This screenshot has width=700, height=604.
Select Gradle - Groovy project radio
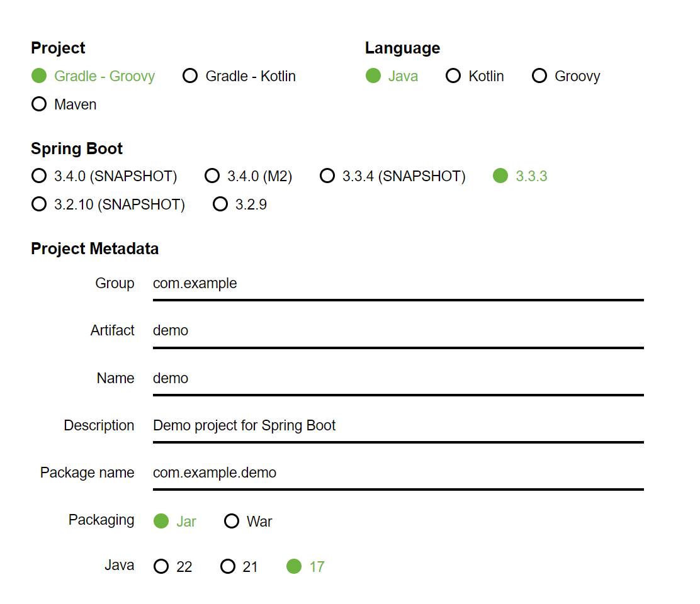click(39, 76)
